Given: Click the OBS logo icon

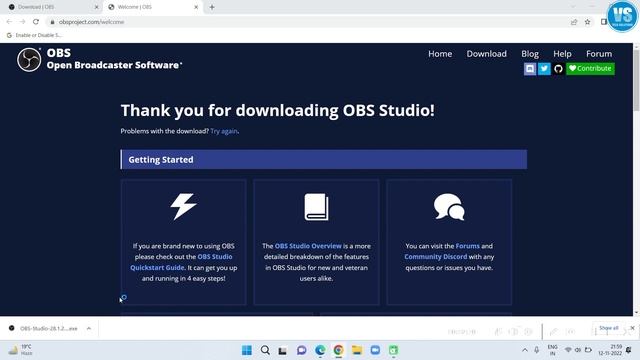Looking at the screenshot, I should [29, 60].
